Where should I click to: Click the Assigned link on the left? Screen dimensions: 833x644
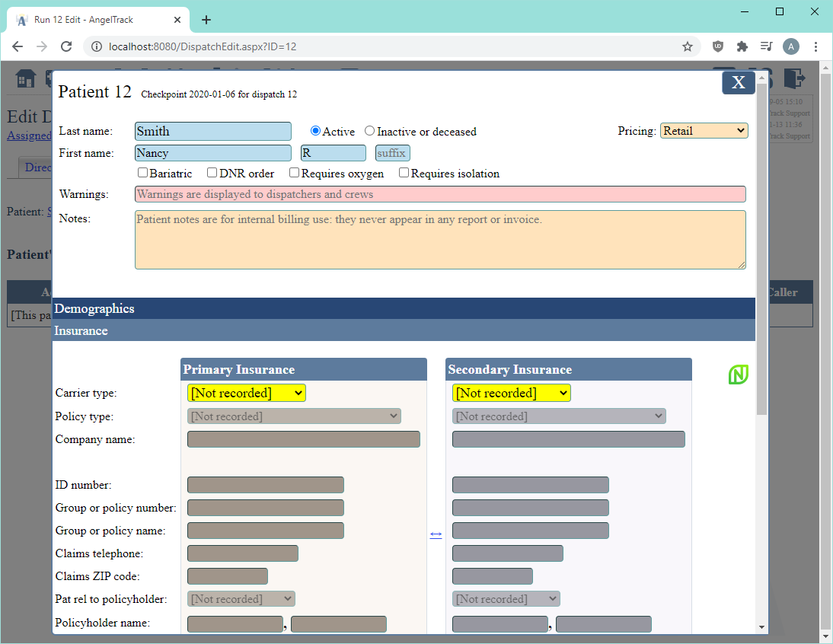[x=29, y=135]
